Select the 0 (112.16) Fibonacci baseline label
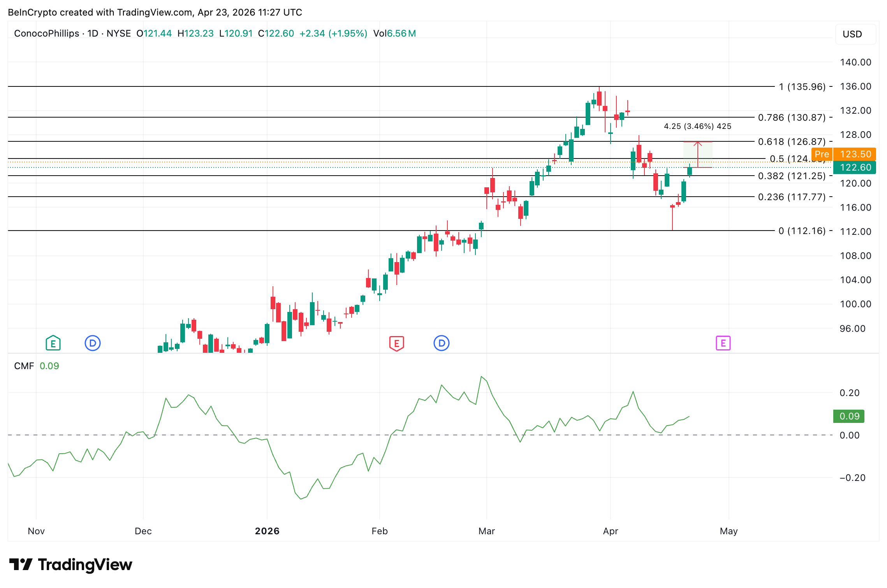 point(803,231)
